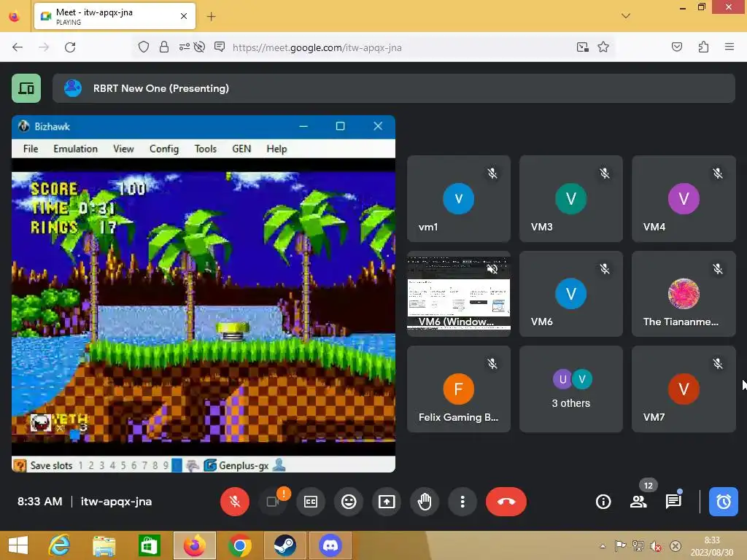Click the blocked autoplay icon in address bar
Viewport: 747px width, 560px height.
[x=200, y=47]
